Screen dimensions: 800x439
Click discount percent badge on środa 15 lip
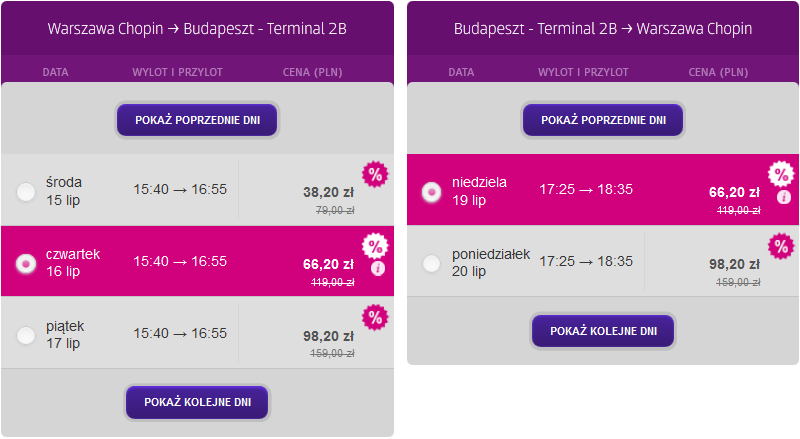tap(375, 175)
